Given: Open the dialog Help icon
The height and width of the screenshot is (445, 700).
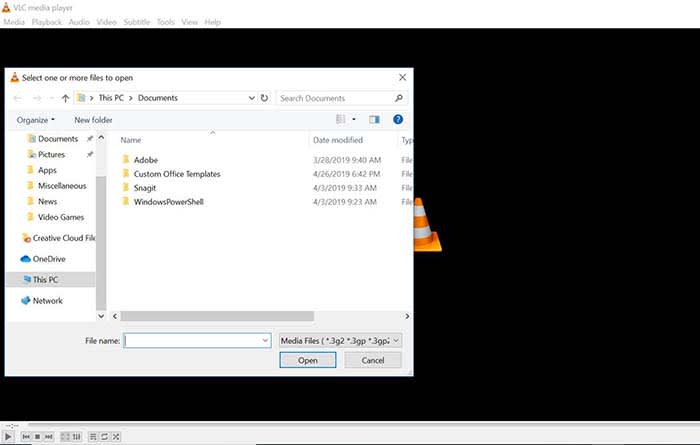Looking at the screenshot, I should click(x=398, y=119).
